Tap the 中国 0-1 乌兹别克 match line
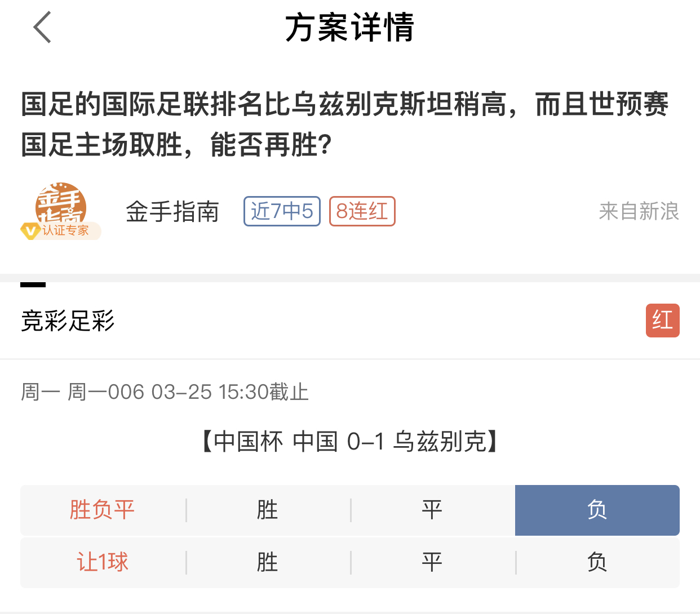The width and height of the screenshot is (700, 614). (x=350, y=442)
